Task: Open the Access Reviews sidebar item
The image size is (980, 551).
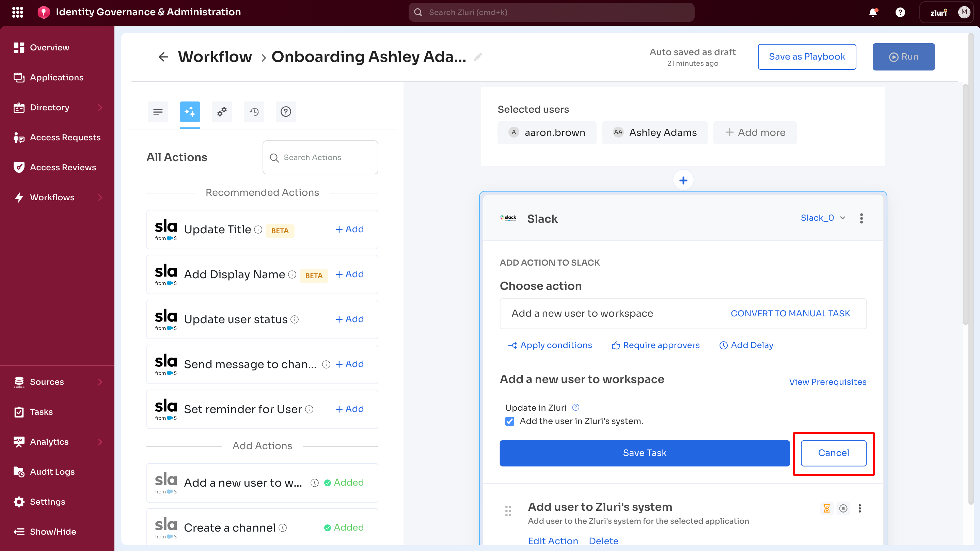Action: 63,168
